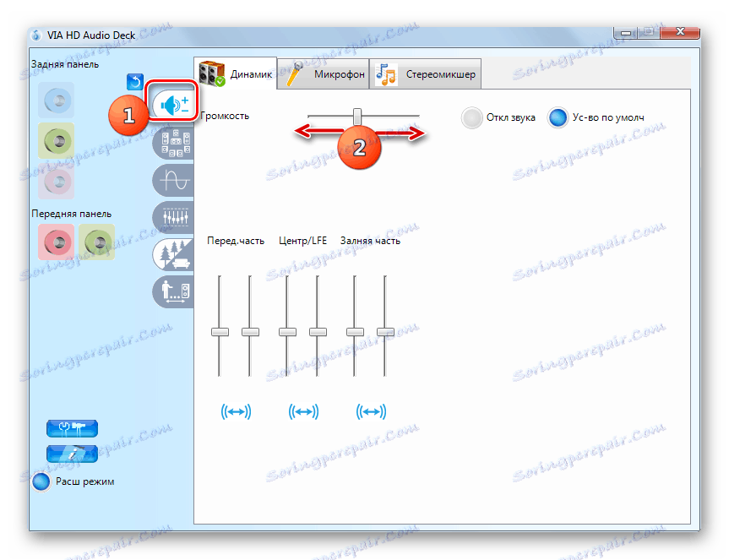Click the first Центр/LFE slider thumb

coord(287,332)
